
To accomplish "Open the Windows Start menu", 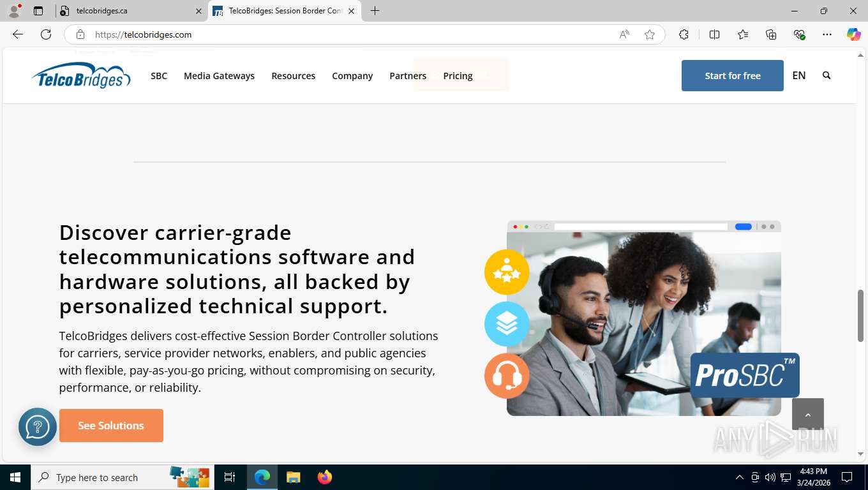I will coord(15,477).
